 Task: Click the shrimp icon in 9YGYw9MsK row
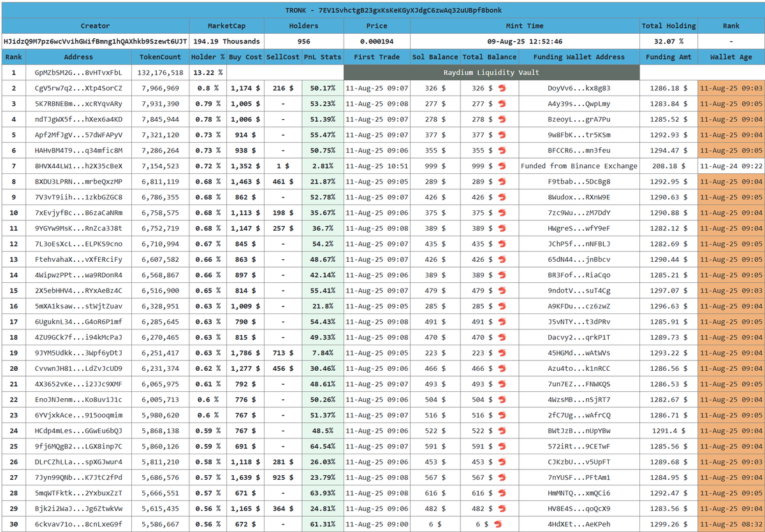click(x=502, y=228)
